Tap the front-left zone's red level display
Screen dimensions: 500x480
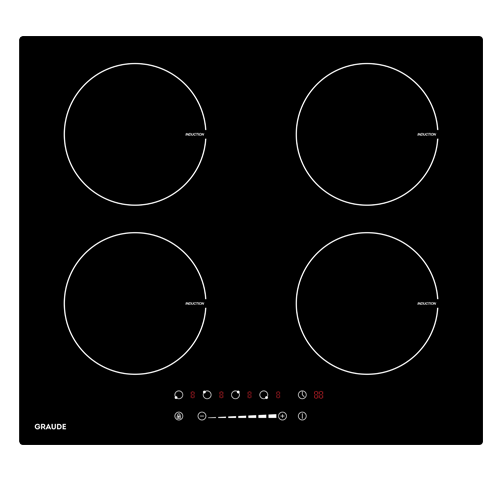click(193, 395)
